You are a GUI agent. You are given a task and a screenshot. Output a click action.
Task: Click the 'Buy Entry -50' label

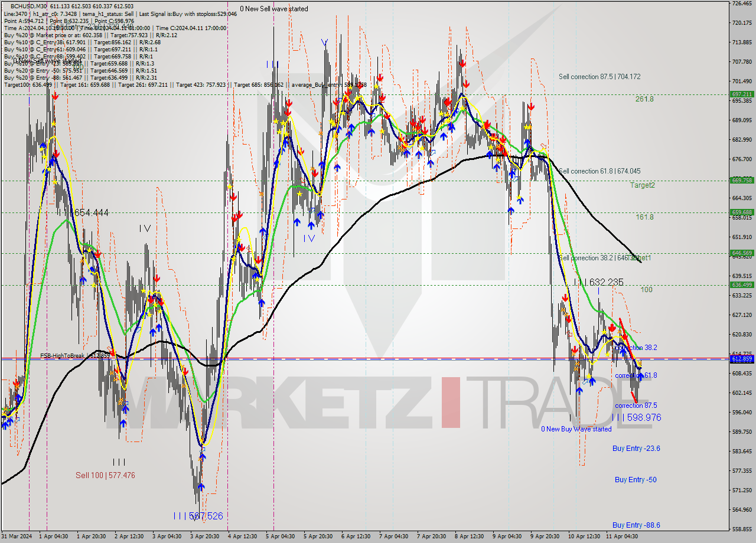pos(636,480)
